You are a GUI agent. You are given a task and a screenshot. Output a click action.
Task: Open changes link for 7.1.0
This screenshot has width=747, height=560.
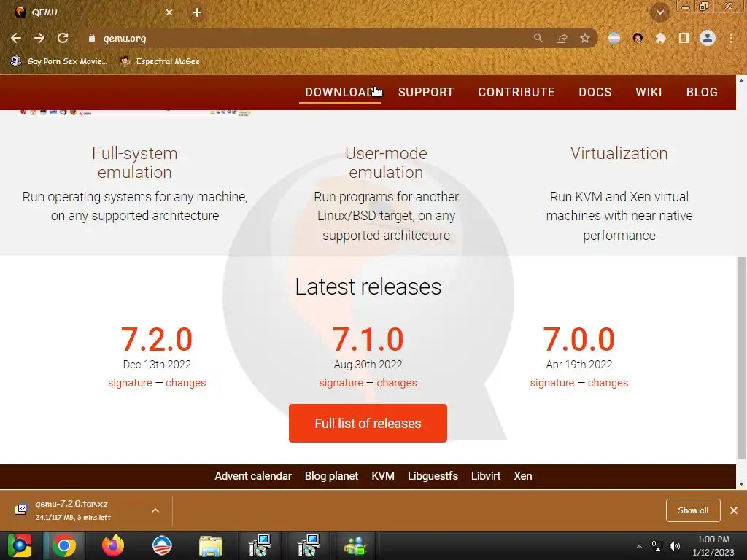click(397, 383)
